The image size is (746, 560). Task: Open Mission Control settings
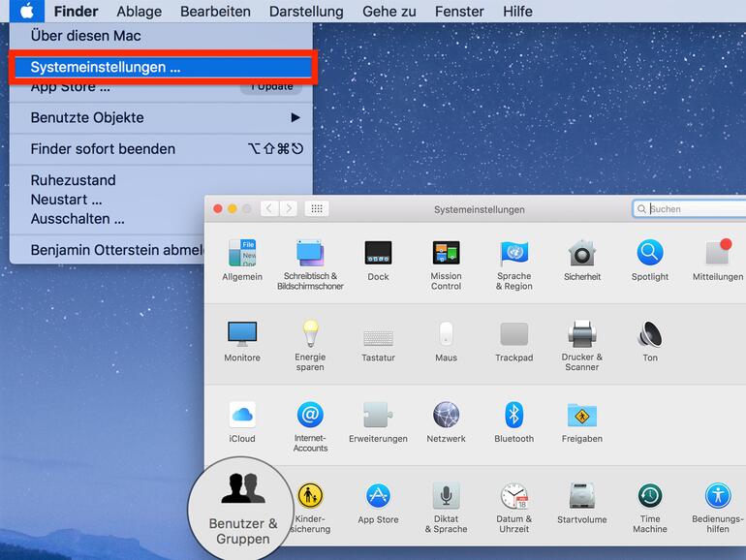(446, 264)
